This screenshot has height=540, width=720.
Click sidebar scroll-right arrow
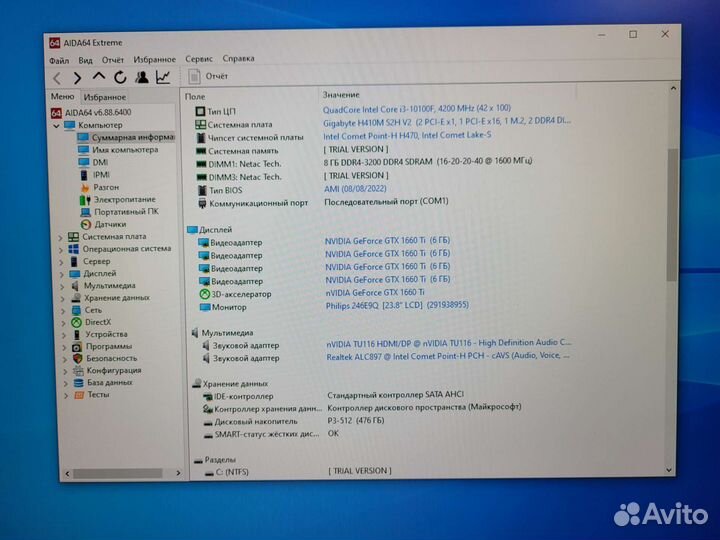coord(178,472)
